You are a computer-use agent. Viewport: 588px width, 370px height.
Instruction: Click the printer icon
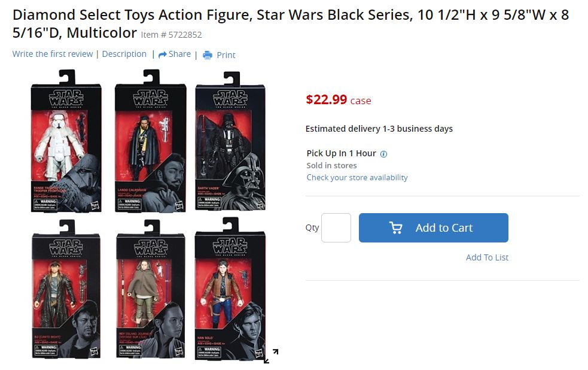208,55
